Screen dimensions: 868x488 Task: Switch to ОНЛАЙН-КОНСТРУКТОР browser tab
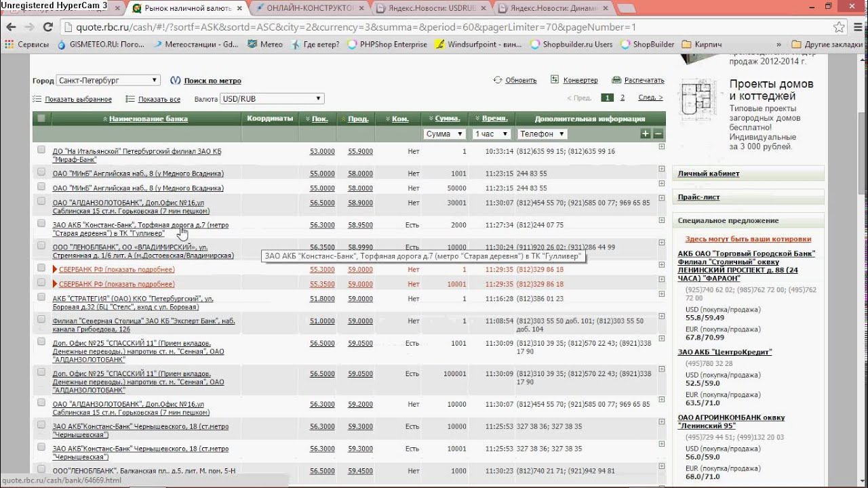[309, 8]
